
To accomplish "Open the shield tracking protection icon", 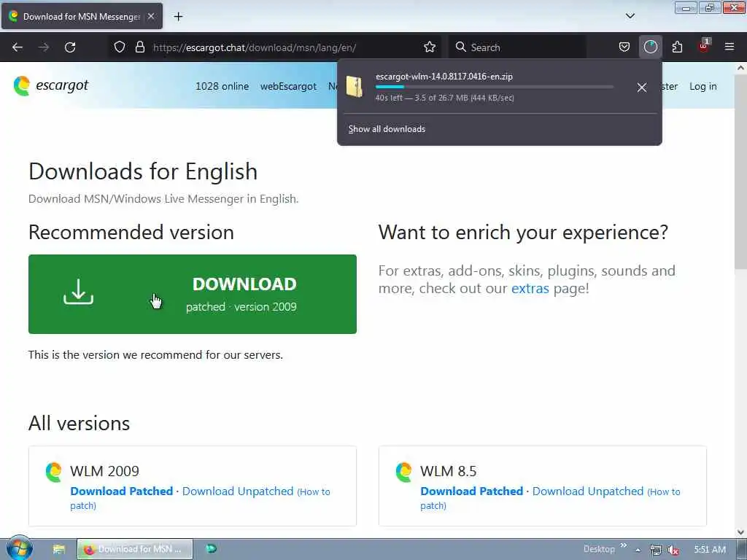I will 120,47.
